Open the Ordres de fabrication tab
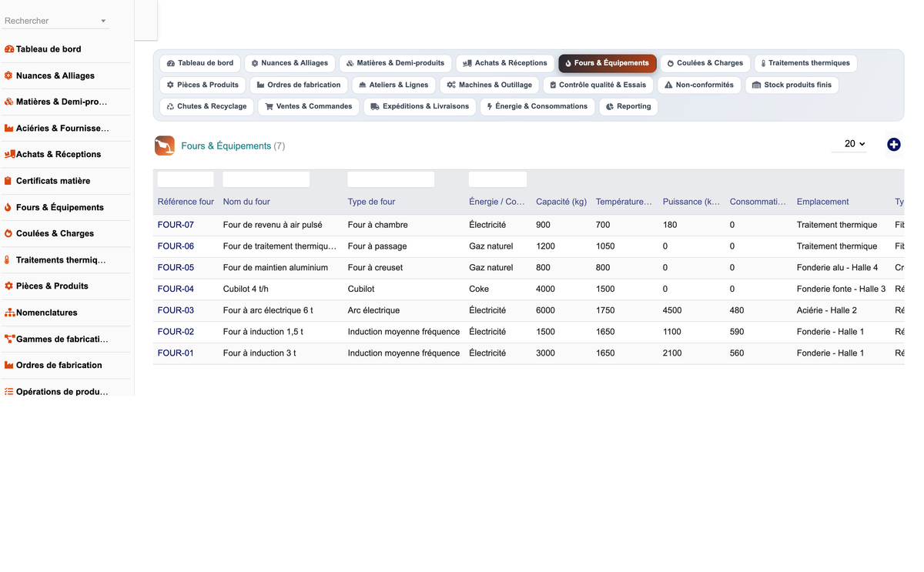 click(299, 85)
